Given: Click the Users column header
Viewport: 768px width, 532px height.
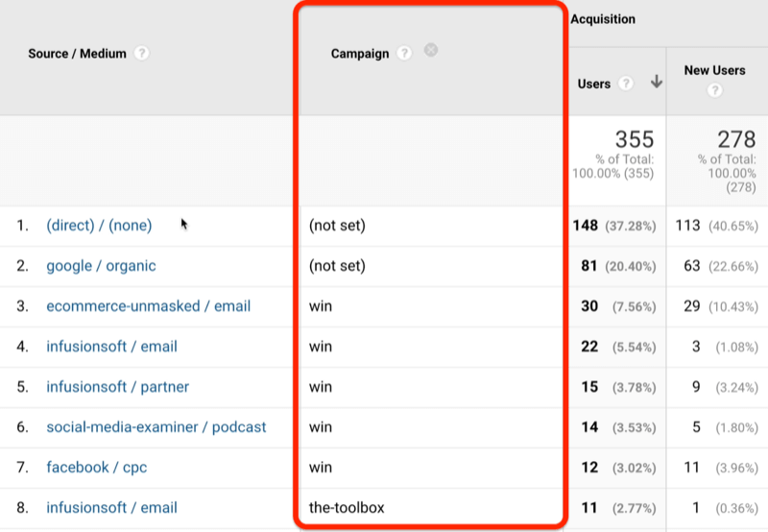Looking at the screenshot, I should click(x=593, y=84).
